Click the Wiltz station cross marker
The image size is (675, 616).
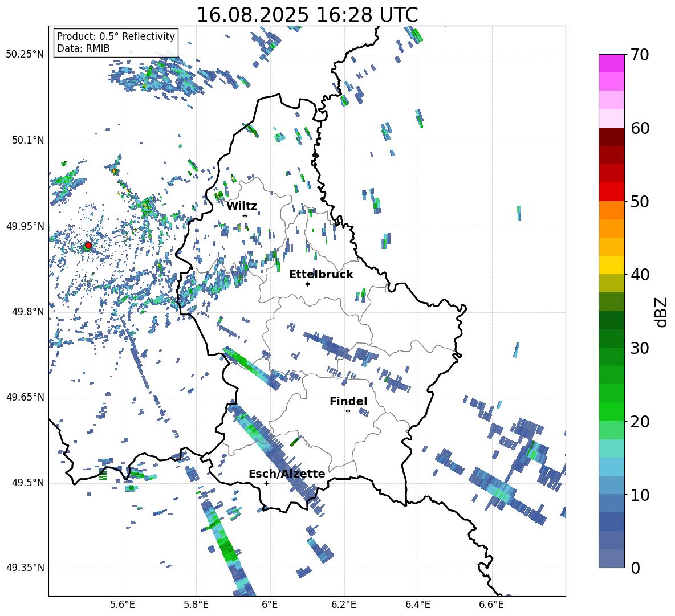(x=245, y=215)
